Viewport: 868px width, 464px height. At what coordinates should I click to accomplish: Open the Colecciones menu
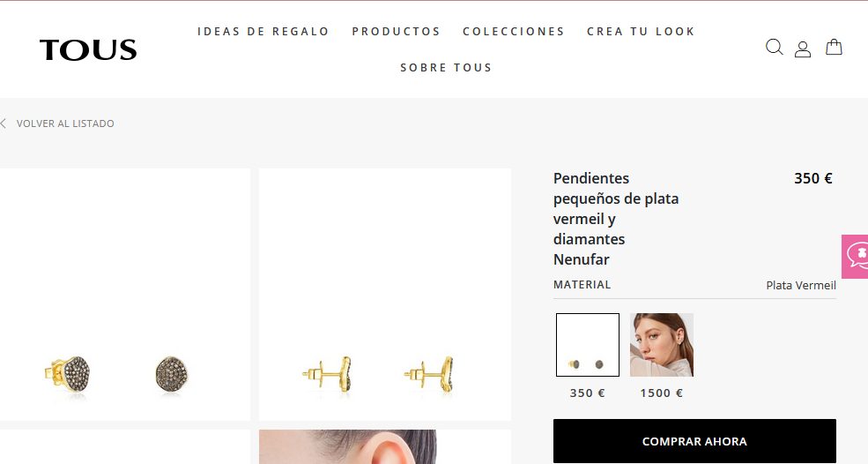coord(513,32)
